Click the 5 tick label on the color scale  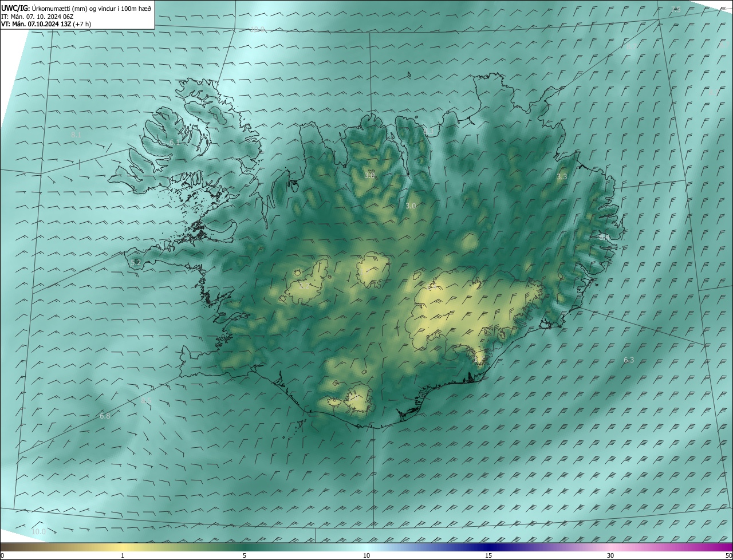point(245,556)
